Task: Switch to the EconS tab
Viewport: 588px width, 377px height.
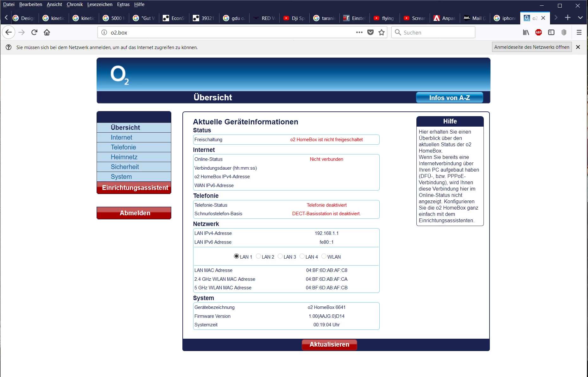Action: tap(174, 18)
